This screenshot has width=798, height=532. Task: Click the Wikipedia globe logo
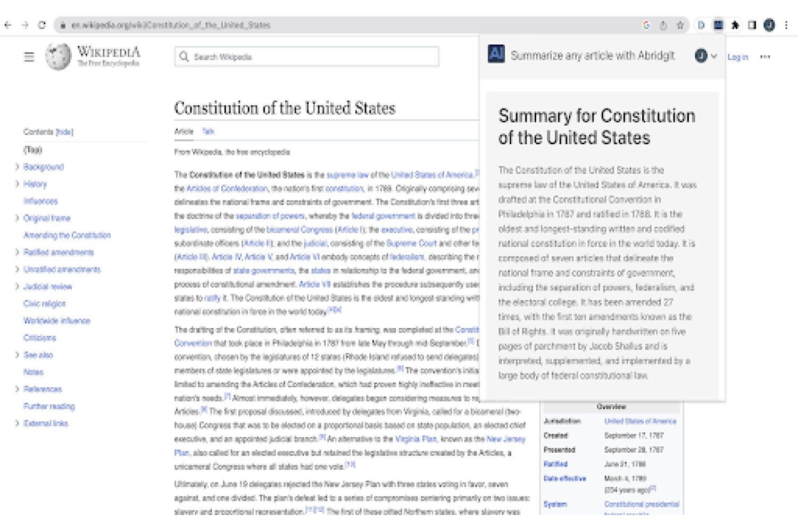click(x=58, y=56)
